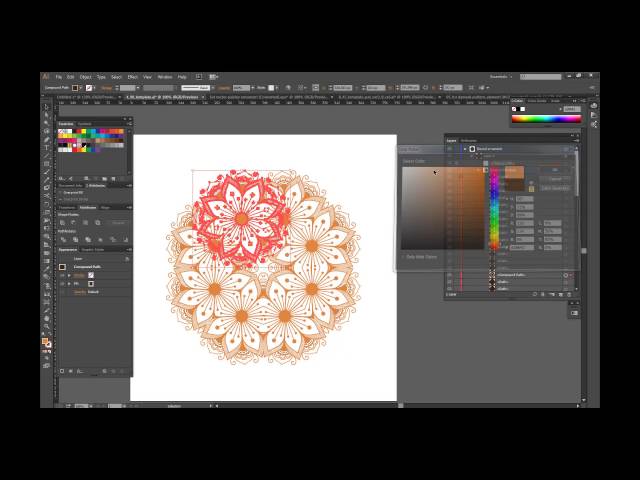The height and width of the screenshot is (480, 640).
Task: Select the Magic Wand tool
Action: pos(47,123)
